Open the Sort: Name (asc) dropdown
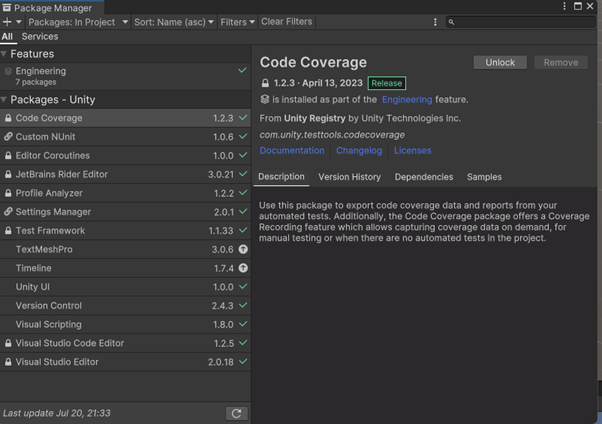The width and height of the screenshot is (602, 424). [x=174, y=22]
